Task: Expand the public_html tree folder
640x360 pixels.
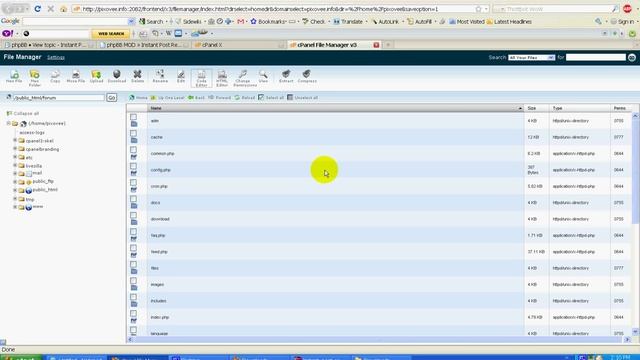Action: pos(15,190)
